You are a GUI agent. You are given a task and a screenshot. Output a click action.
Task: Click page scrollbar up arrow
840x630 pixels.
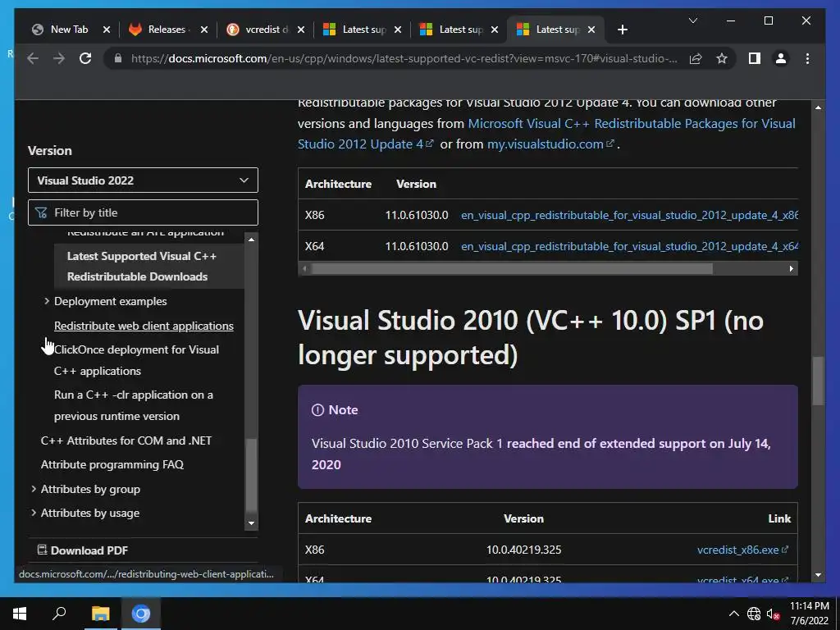tap(818, 107)
